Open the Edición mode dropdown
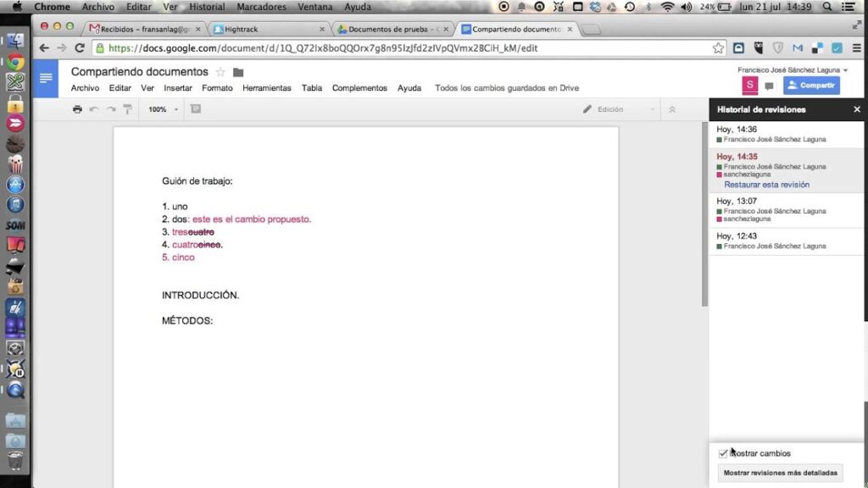Screen dimensions: 868x488 619,109
